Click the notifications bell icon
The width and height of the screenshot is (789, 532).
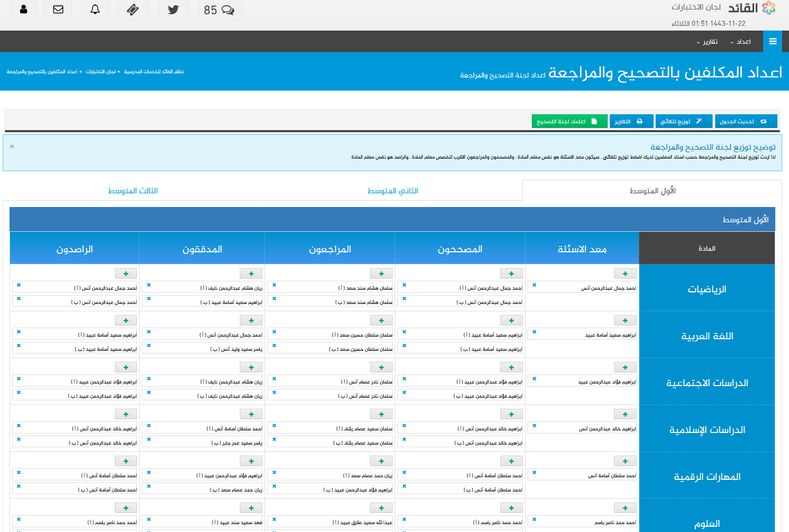pos(95,9)
